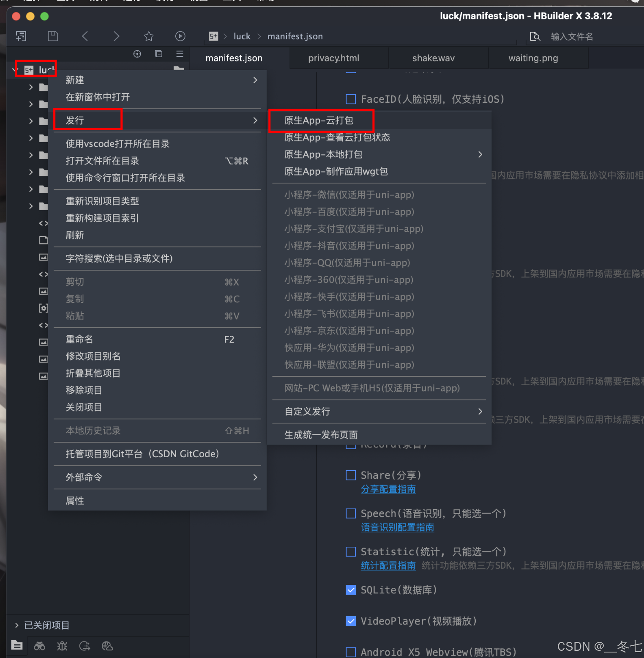This screenshot has height=658, width=644.
Task: Open the 分享配置指南 link
Action: point(388,489)
